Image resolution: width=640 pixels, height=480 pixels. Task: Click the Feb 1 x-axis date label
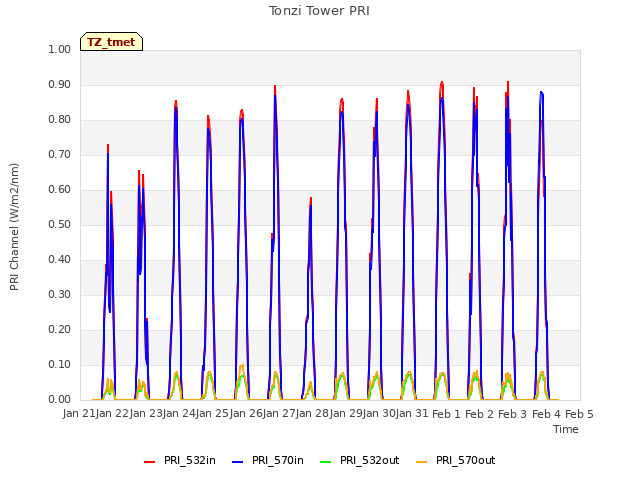[446, 414]
